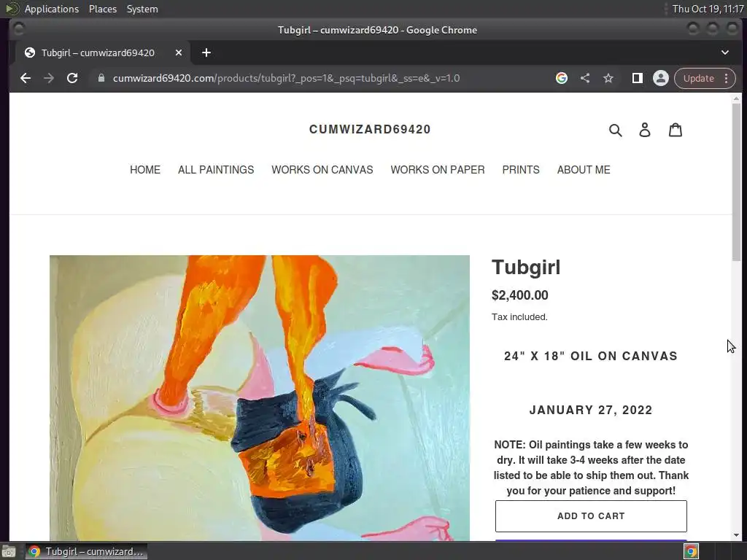Reload the page with the refresh icon
The image size is (747, 560).
[72, 78]
